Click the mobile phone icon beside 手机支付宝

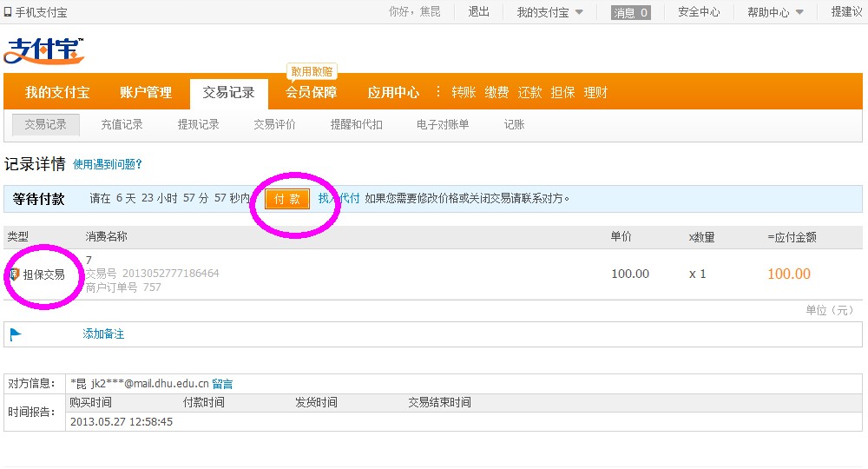pyautogui.click(x=8, y=12)
